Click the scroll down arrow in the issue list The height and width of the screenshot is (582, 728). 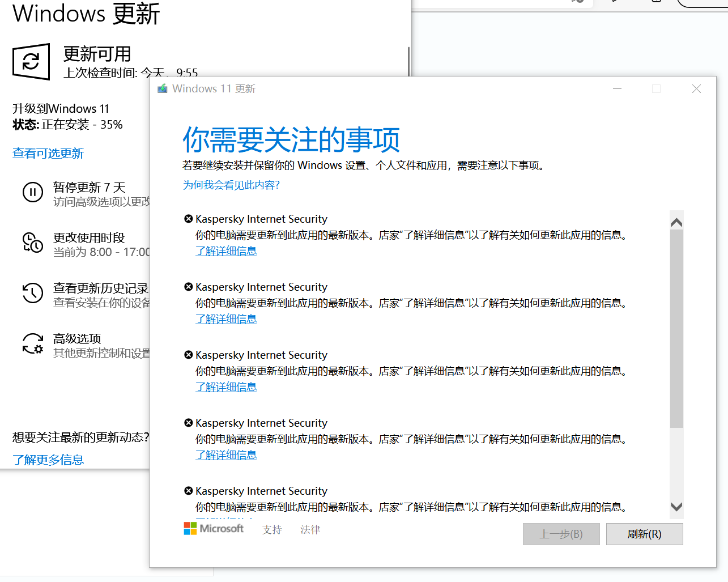[676, 507]
